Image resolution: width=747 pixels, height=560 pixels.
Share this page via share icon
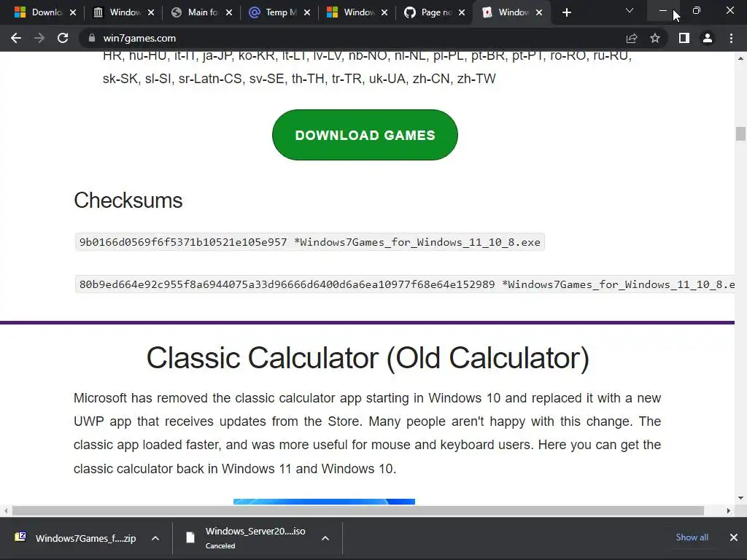[632, 38]
